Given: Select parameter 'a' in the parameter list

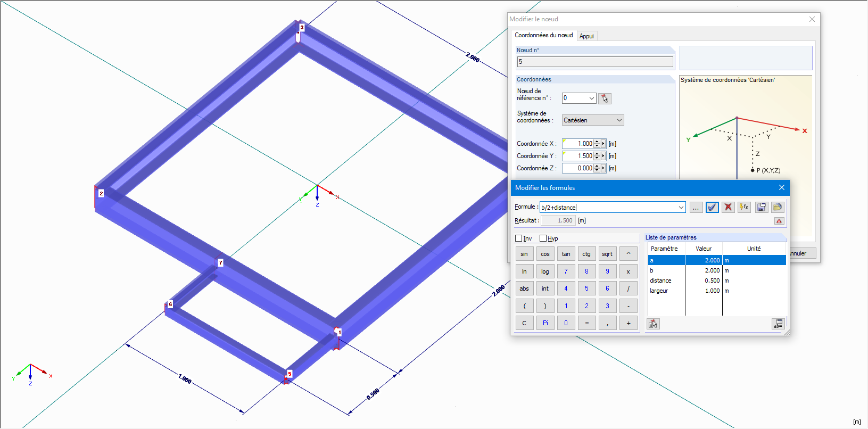Looking at the screenshot, I should (717, 260).
